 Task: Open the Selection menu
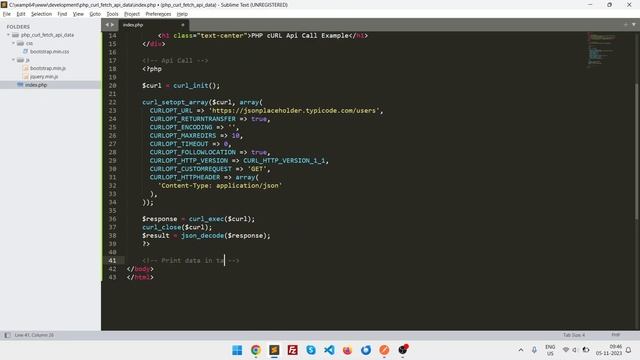[41, 14]
